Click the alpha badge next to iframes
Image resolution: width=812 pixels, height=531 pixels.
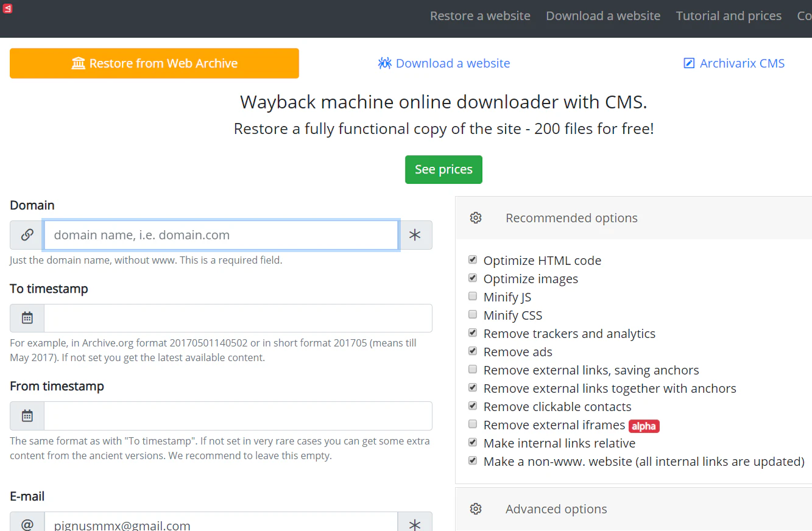pos(644,426)
